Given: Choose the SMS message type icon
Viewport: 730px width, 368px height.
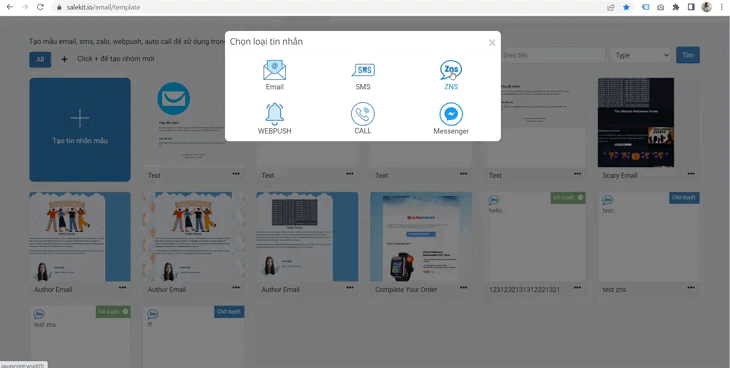Looking at the screenshot, I should [x=363, y=70].
